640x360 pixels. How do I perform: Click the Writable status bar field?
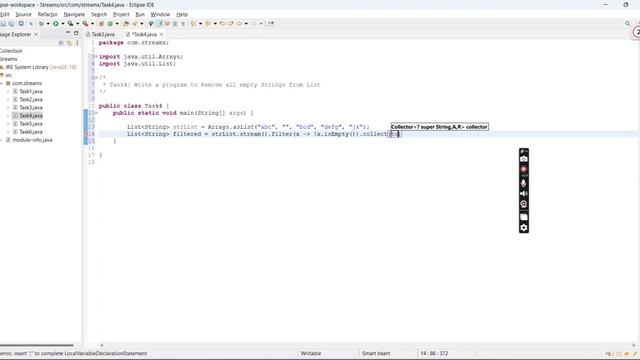tap(311, 353)
